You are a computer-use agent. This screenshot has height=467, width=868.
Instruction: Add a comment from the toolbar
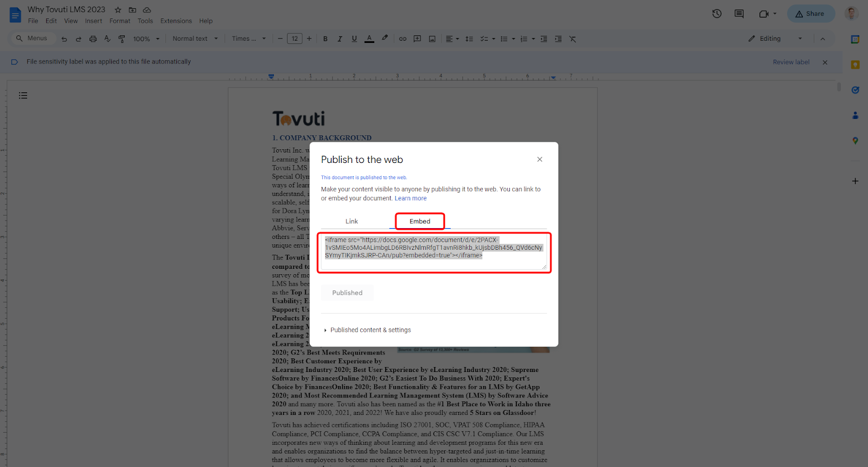(417, 39)
